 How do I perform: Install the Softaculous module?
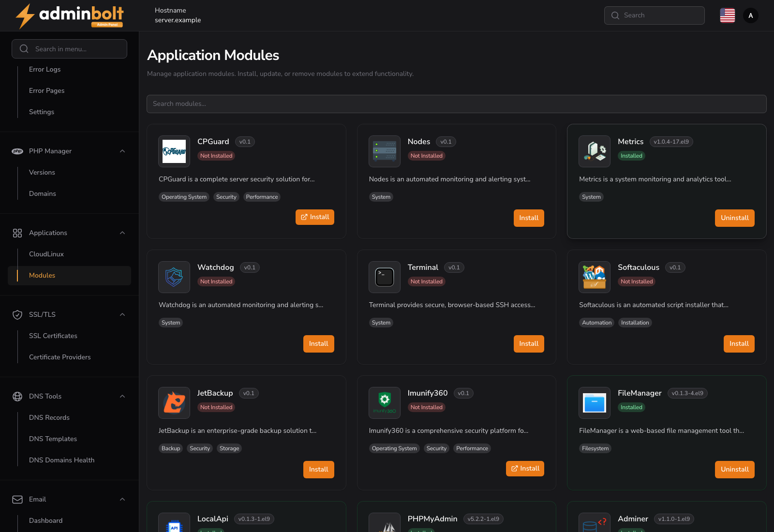(x=739, y=344)
